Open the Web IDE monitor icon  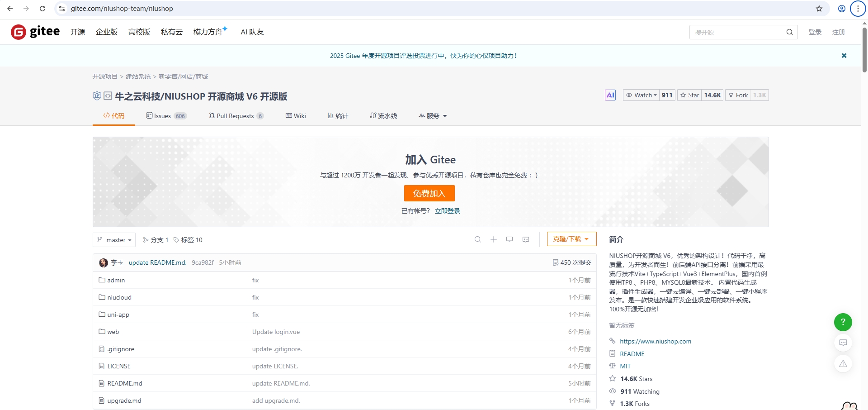pyautogui.click(x=509, y=239)
